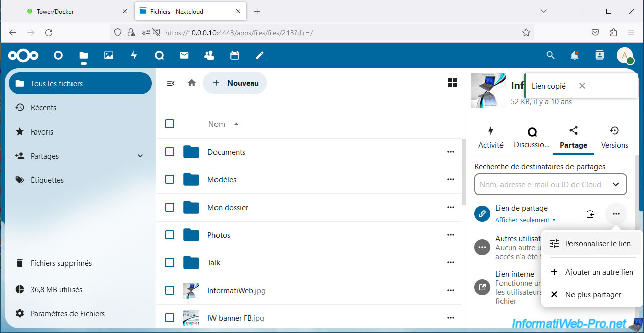Switch to grid view layout
Viewport: 644px width, 333px height.
452,83
